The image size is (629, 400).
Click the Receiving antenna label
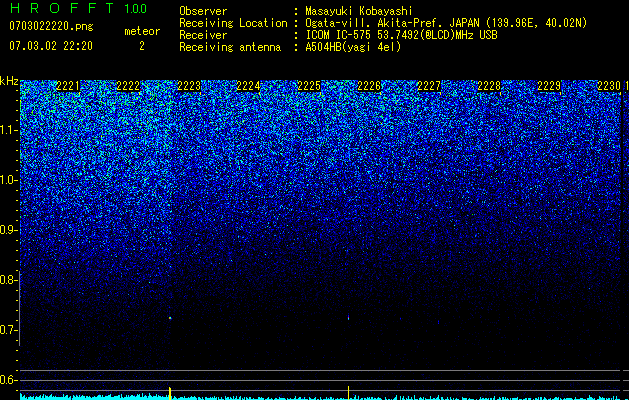pyautogui.click(x=230, y=47)
